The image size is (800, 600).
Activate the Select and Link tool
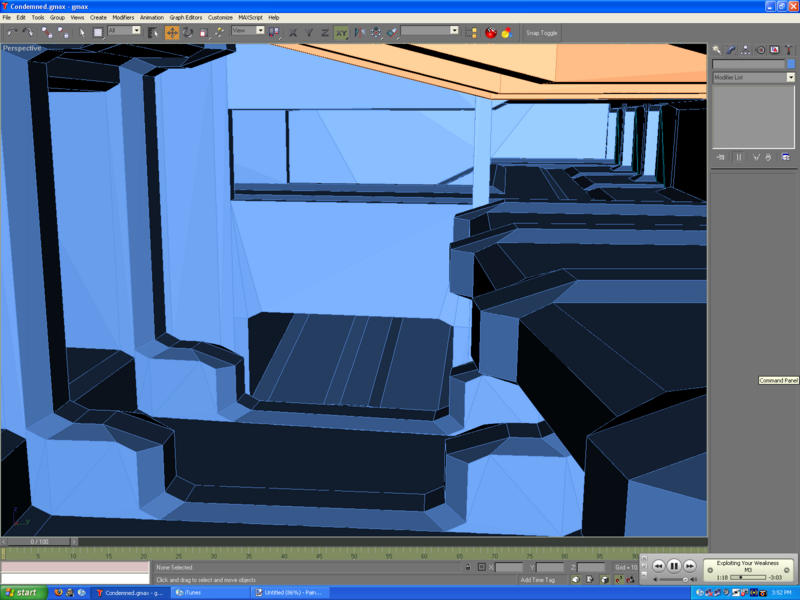47,33
